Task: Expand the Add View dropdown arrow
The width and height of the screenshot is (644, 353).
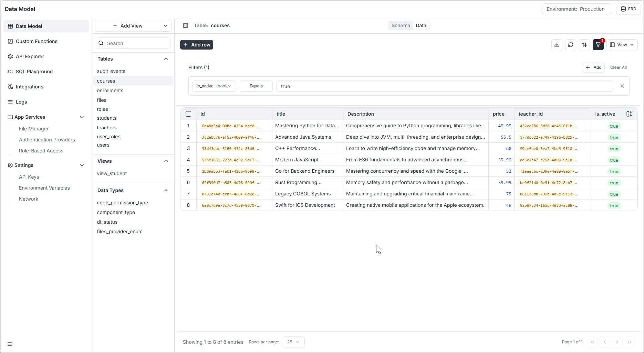Action: tap(166, 26)
